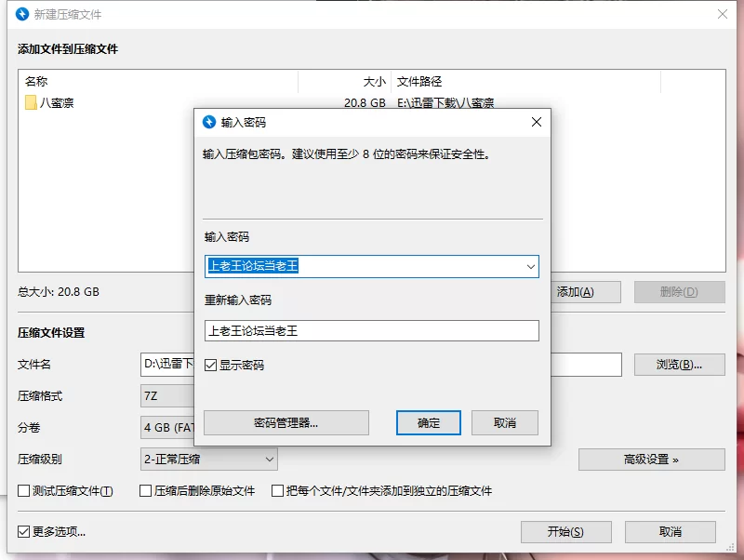744x560 pixels.
Task: Check 压缩后删除原始文件 option
Action: tap(146, 491)
